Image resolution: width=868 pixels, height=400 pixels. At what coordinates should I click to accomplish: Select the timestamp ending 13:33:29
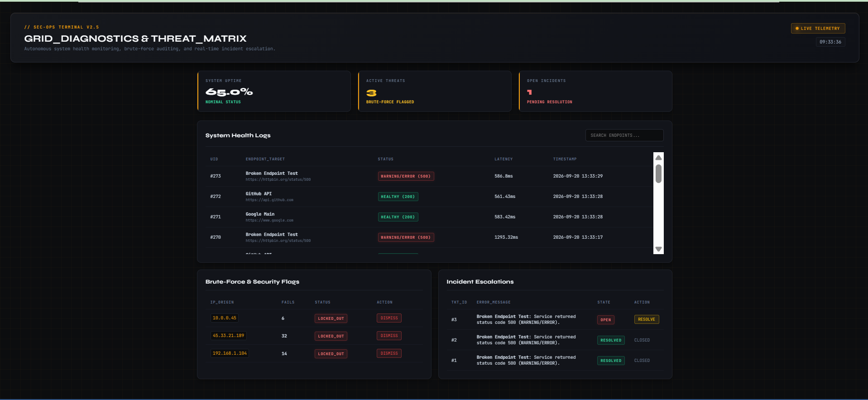(578, 176)
